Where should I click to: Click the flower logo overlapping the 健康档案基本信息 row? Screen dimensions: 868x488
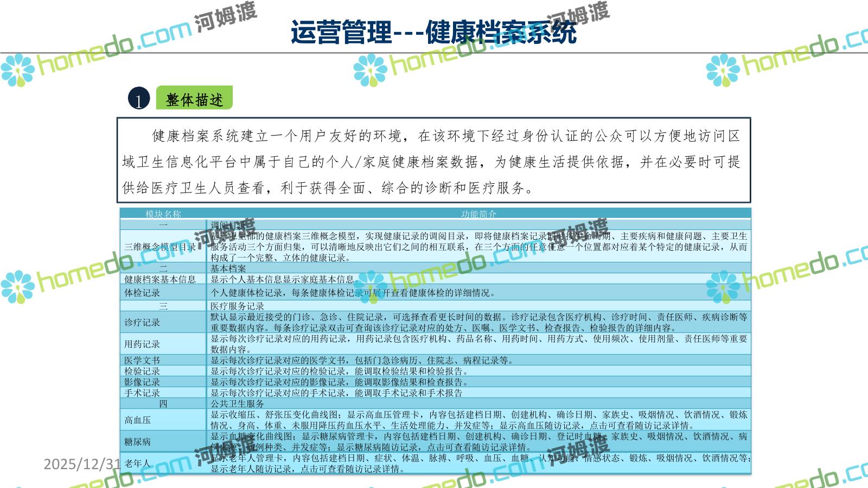point(370,287)
